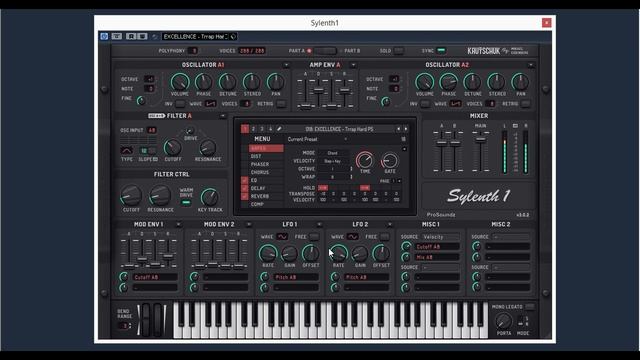Click the LFO 1 Offset knob
Screen dimensions: 640x360
310,253
